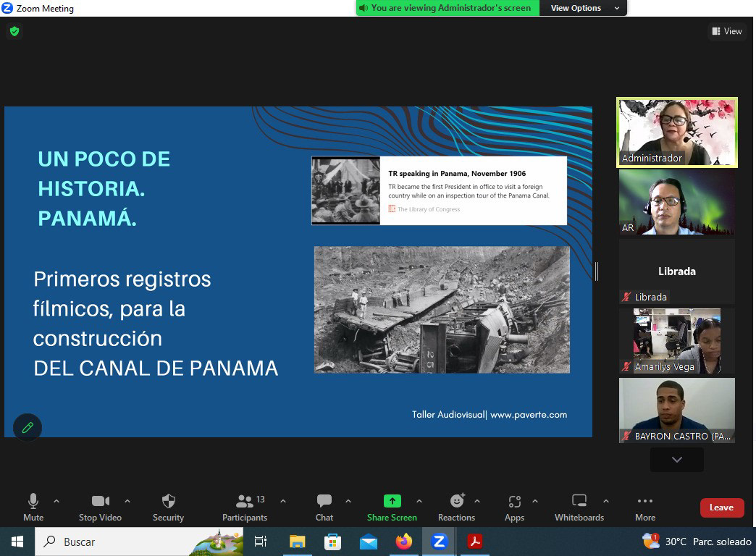The width and height of the screenshot is (756, 556).
Task: Show the Participants list
Action: click(x=244, y=500)
